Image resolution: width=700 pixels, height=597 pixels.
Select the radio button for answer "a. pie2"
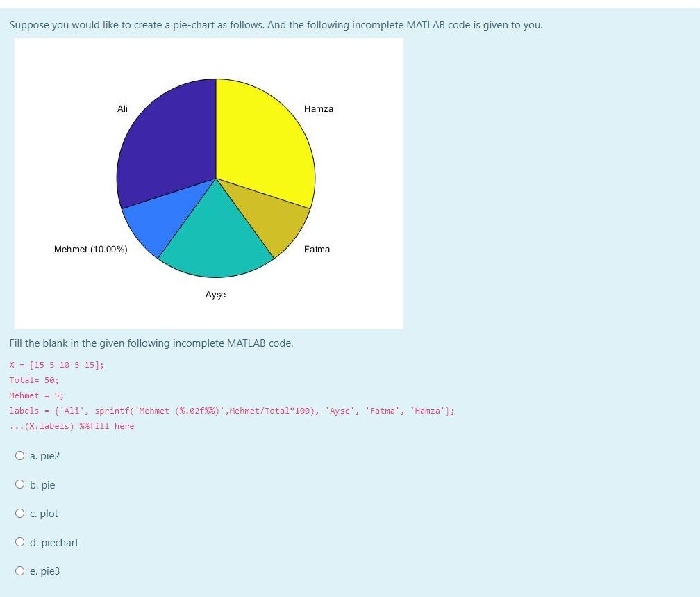coord(20,455)
